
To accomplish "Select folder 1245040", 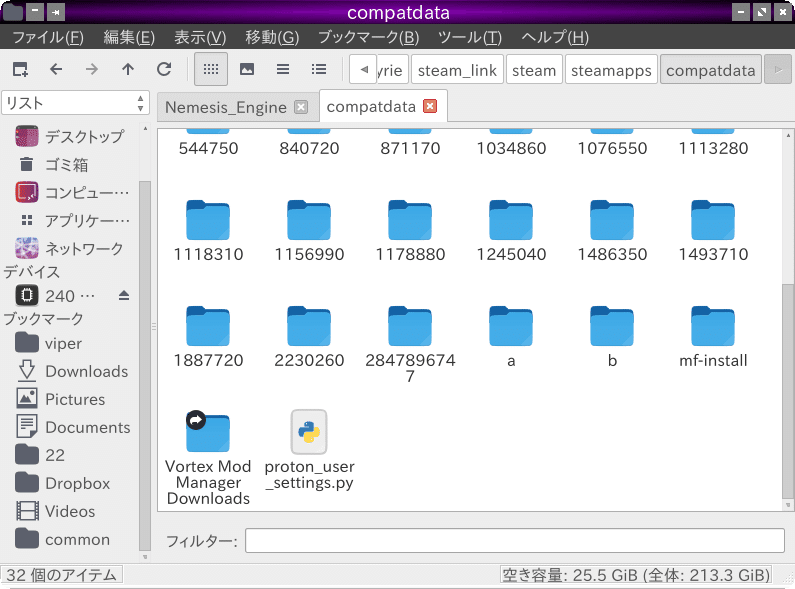I will [511, 231].
